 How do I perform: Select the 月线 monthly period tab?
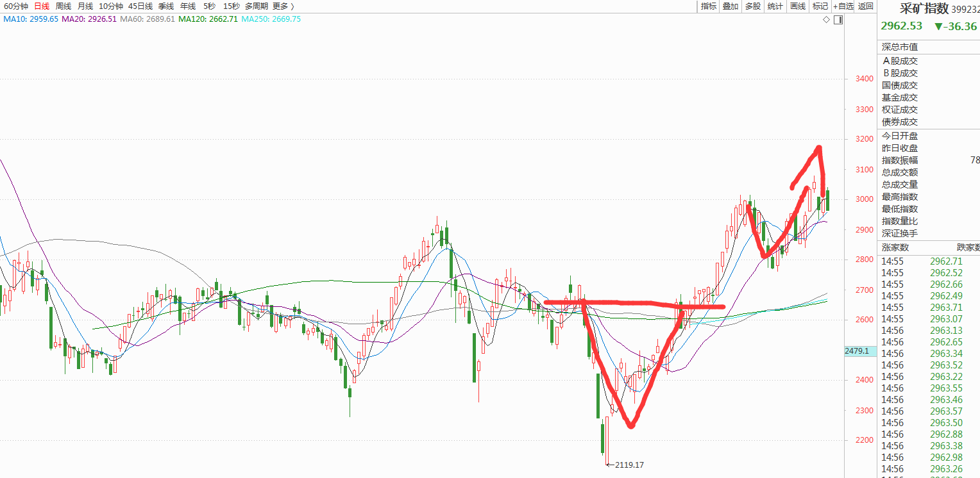85,6
